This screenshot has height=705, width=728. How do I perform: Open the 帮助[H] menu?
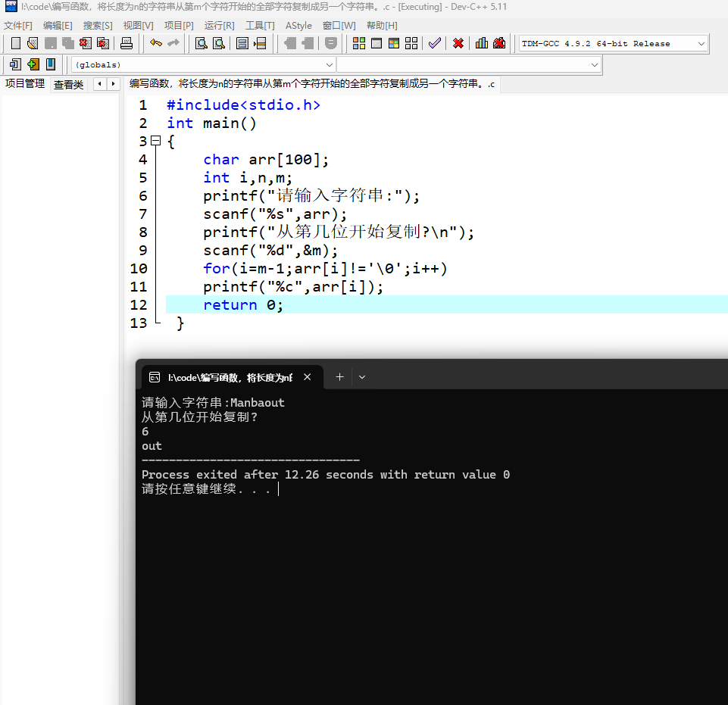coord(382,26)
